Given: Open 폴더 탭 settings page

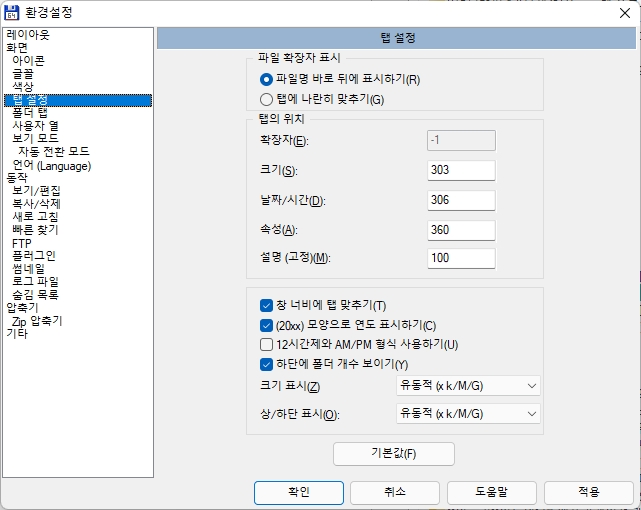Looking at the screenshot, I should (30, 113).
